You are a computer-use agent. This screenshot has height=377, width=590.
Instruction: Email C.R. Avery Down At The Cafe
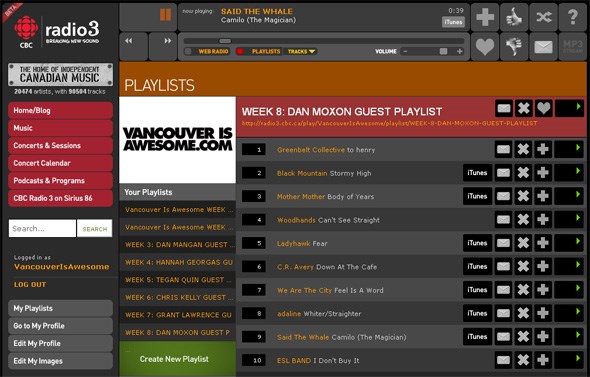pyautogui.click(x=503, y=266)
